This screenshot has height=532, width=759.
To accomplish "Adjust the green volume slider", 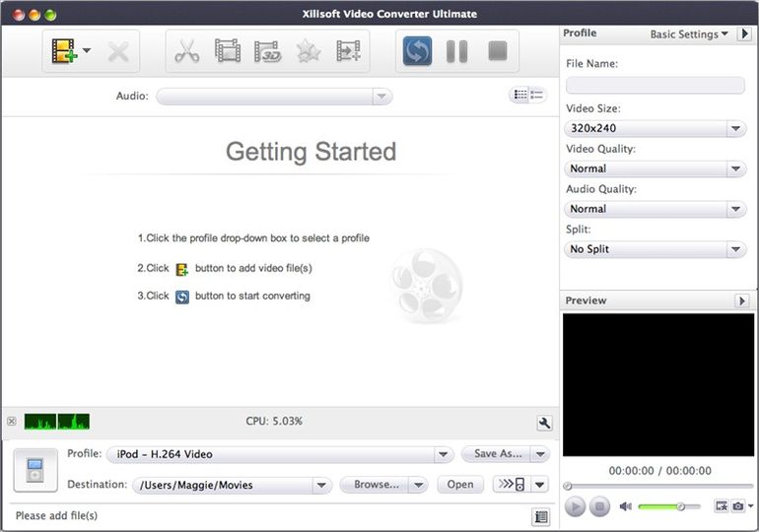I will [x=669, y=506].
